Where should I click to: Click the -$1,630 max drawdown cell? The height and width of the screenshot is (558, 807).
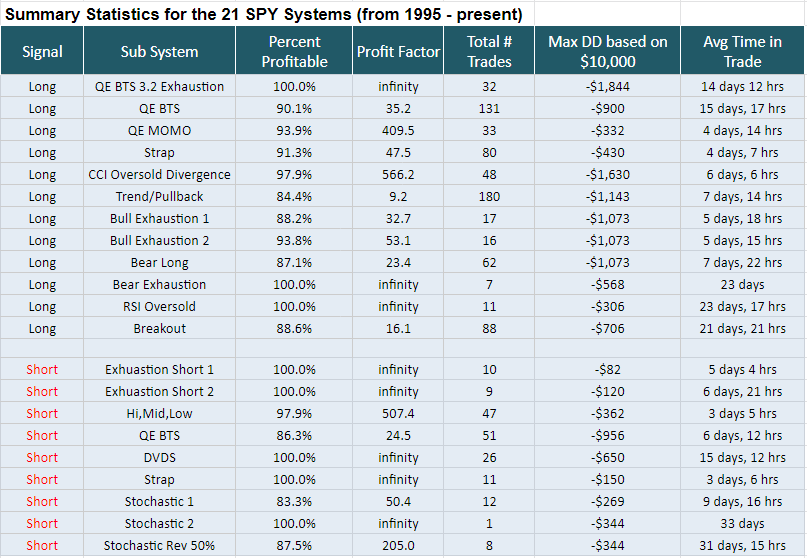click(607, 175)
